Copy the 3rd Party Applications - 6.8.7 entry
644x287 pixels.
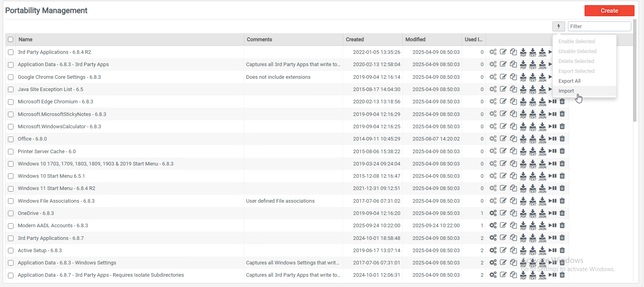click(x=513, y=238)
